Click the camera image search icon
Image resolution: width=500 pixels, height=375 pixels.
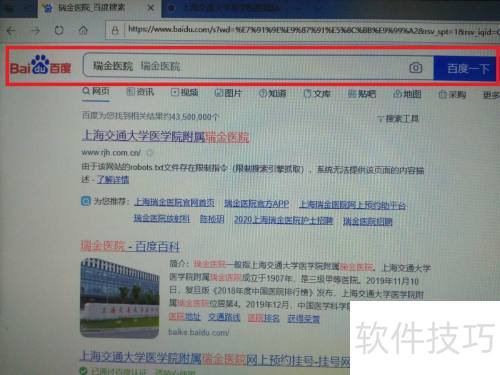click(x=416, y=68)
